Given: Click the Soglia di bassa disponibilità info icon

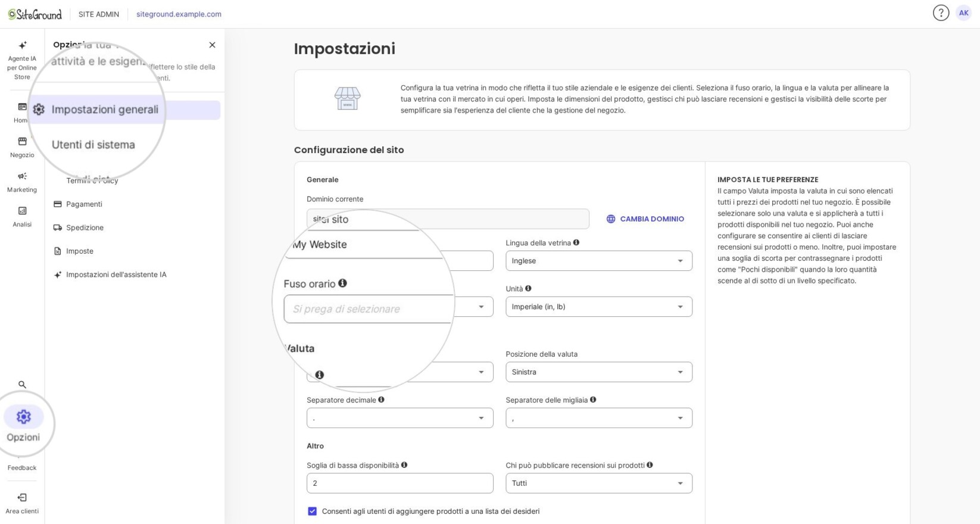Looking at the screenshot, I should [x=404, y=465].
